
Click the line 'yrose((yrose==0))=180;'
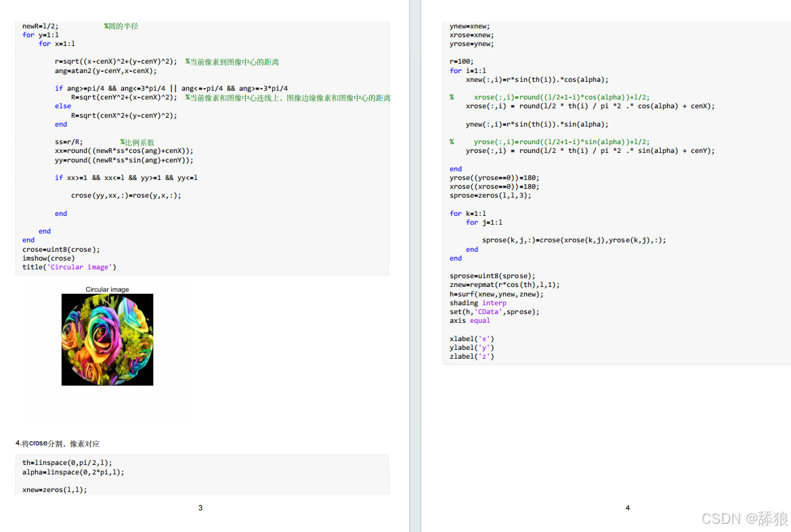494,178
